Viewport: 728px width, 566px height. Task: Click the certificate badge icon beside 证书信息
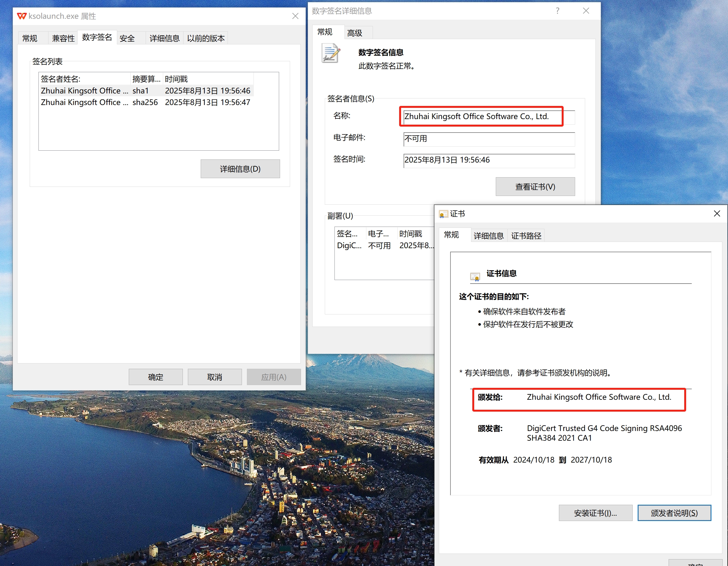(475, 277)
